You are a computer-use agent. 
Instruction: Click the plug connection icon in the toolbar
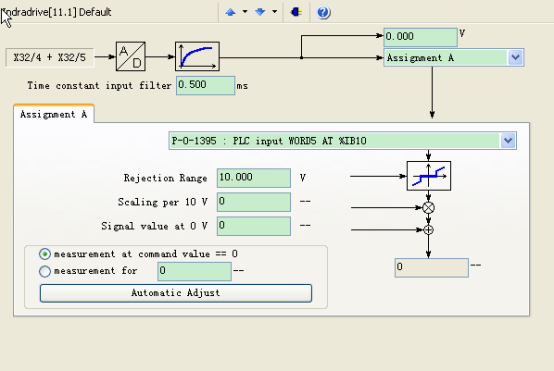click(296, 12)
